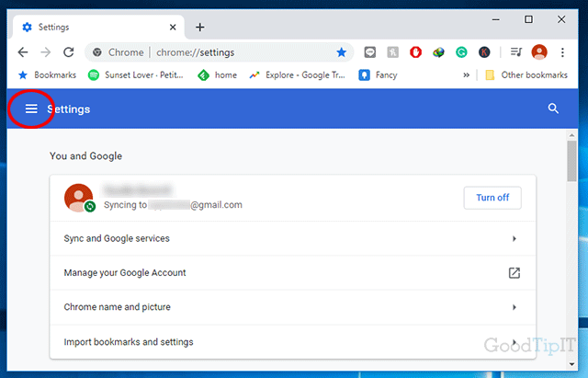Open Explore Google Trends bookmark

[297, 75]
